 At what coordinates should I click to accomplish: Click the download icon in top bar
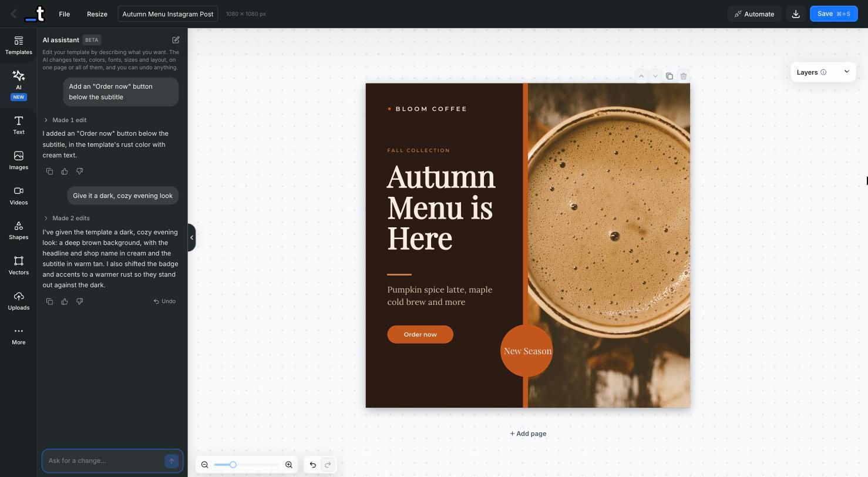[x=796, y=14]
